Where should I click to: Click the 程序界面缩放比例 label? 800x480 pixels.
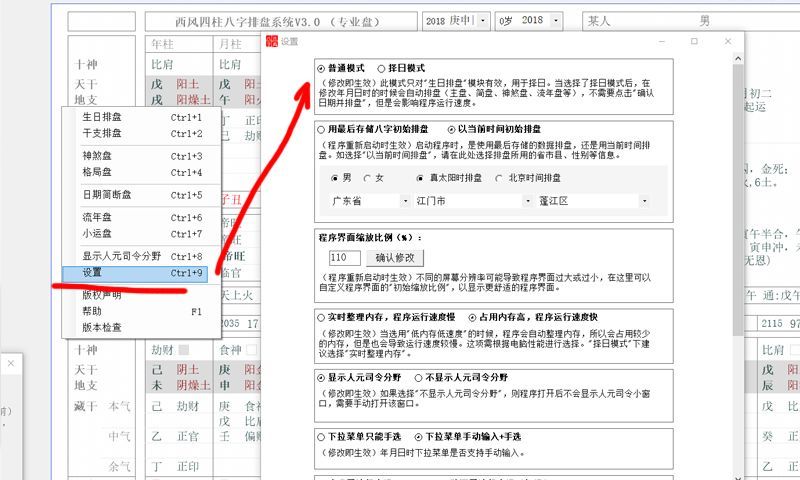tap(370, 238)
